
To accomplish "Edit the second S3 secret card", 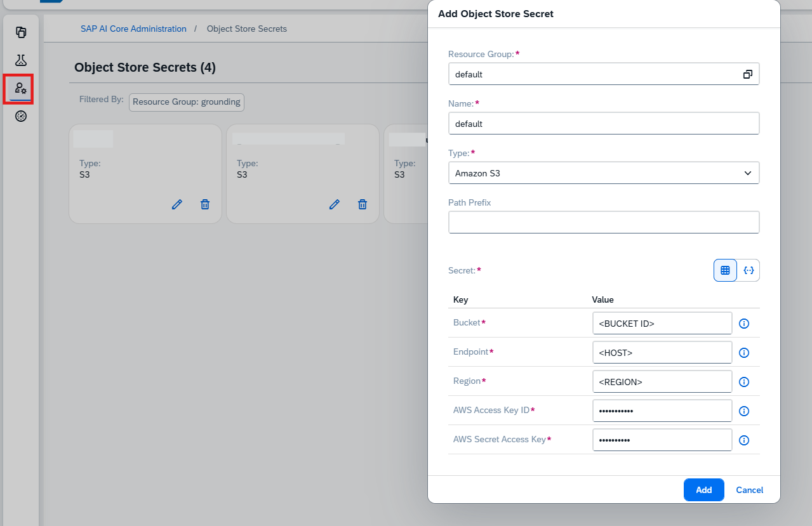I will (x=335, y=204).
